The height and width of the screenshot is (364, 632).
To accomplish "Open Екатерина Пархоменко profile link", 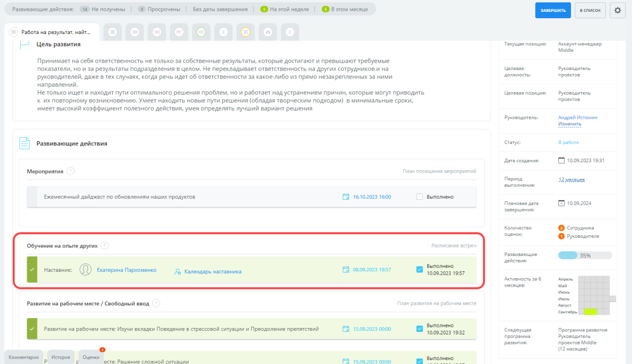I will [126, 270].
